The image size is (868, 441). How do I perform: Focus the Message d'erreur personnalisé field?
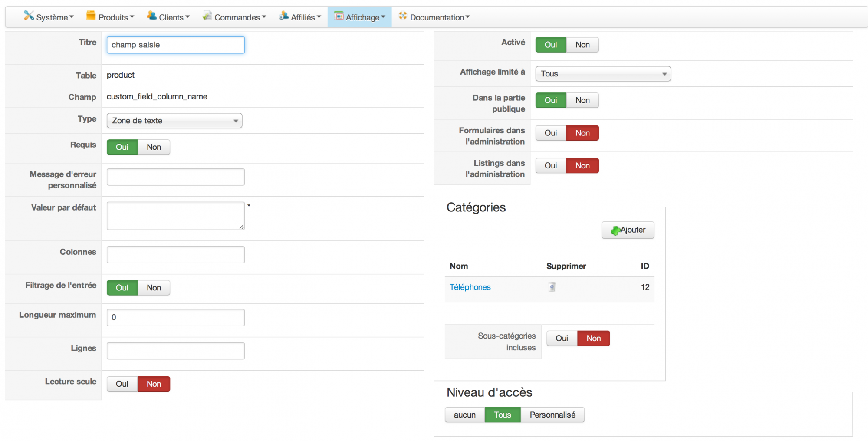click(176, 177)
